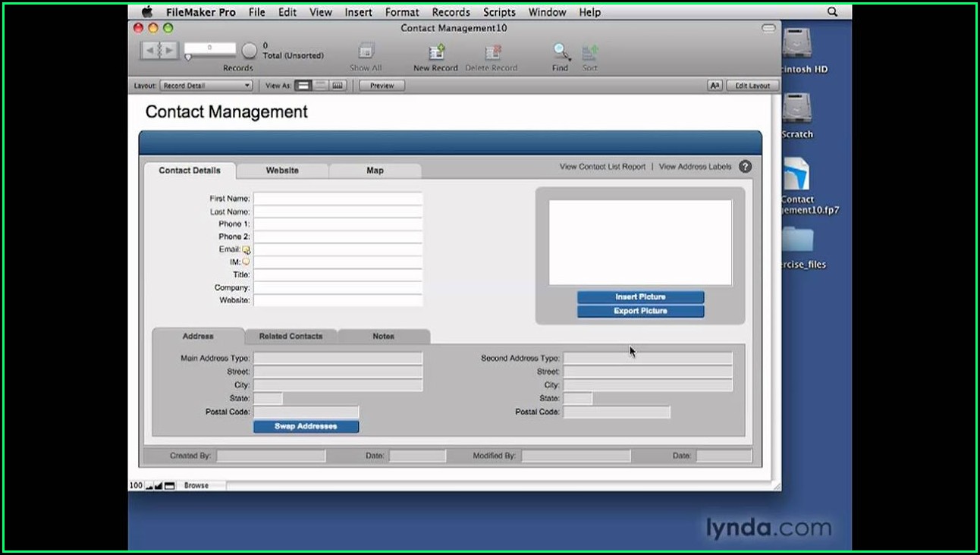Click the Website field
Viewport: 980px width, 555px height.
(338, 300)
